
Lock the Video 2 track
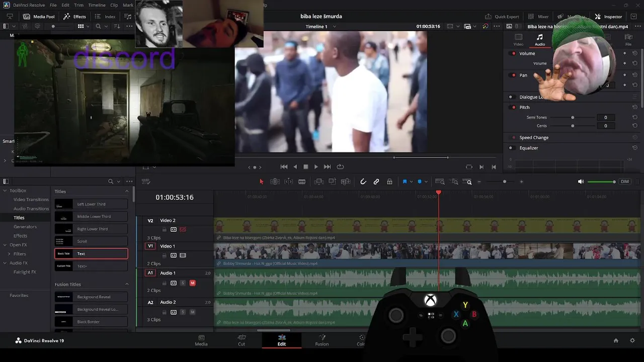tap(164, 229)
